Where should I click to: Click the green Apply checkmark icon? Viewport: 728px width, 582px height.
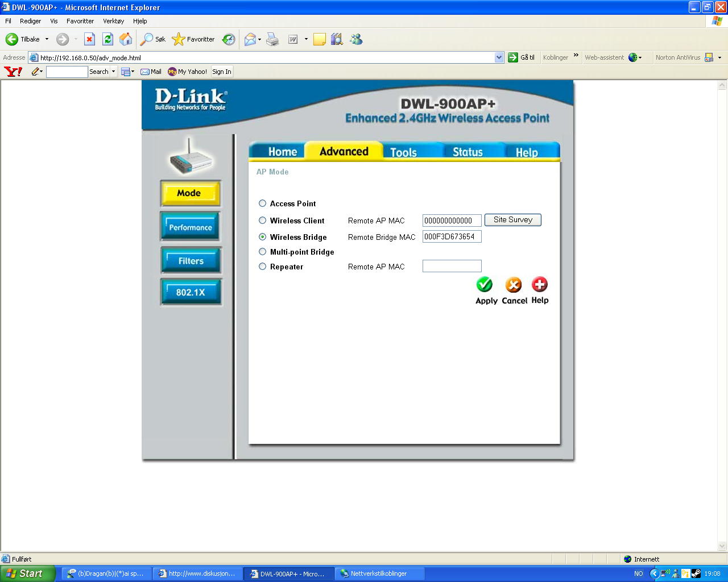pos(485,284)
